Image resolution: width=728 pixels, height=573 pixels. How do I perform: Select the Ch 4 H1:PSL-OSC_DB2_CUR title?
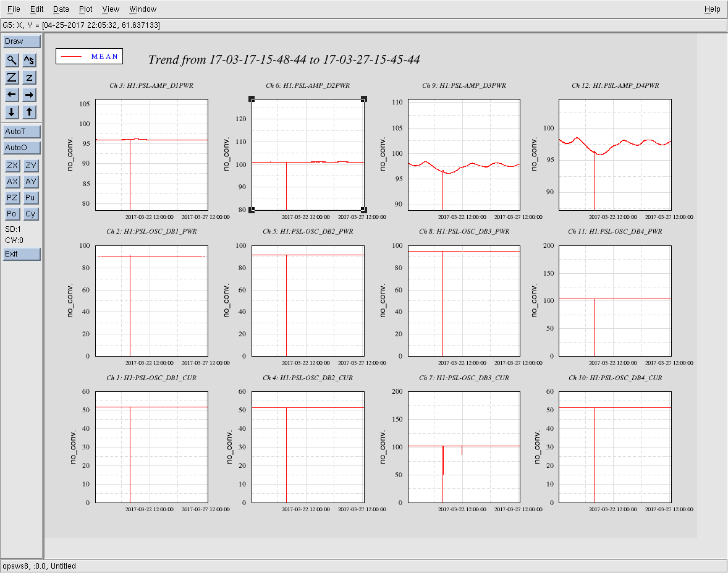click(x=308, y=378)
